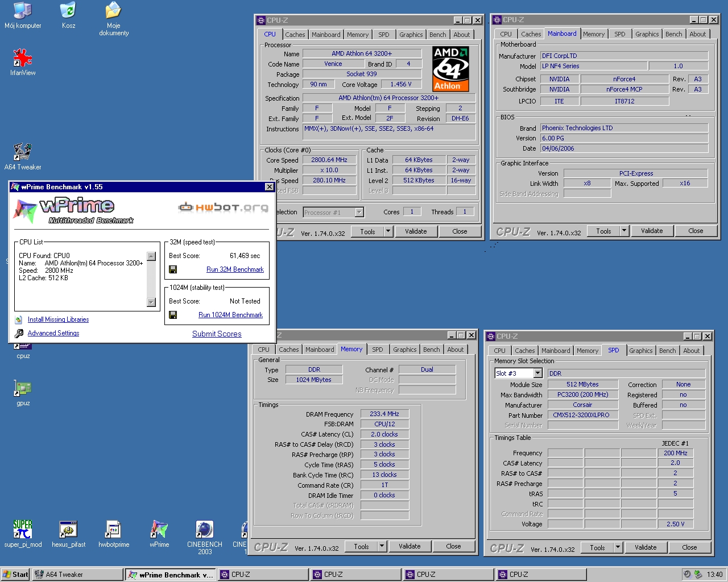
Task: Switch to A64 Tweaker taskbar button
Action: 77,575
